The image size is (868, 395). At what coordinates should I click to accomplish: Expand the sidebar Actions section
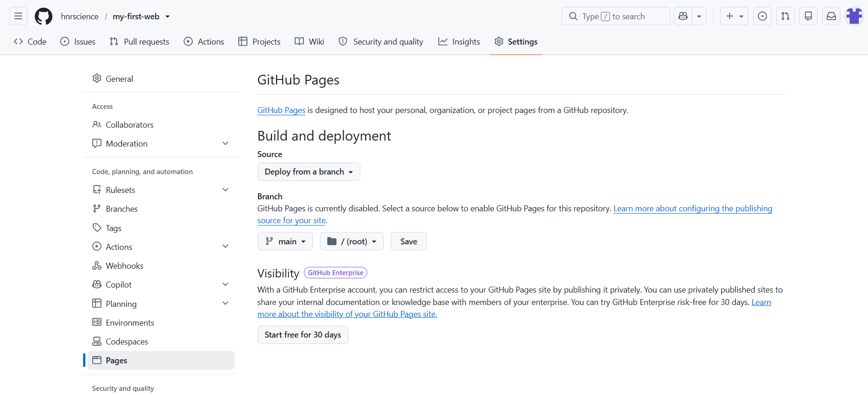tap(161, 247)
